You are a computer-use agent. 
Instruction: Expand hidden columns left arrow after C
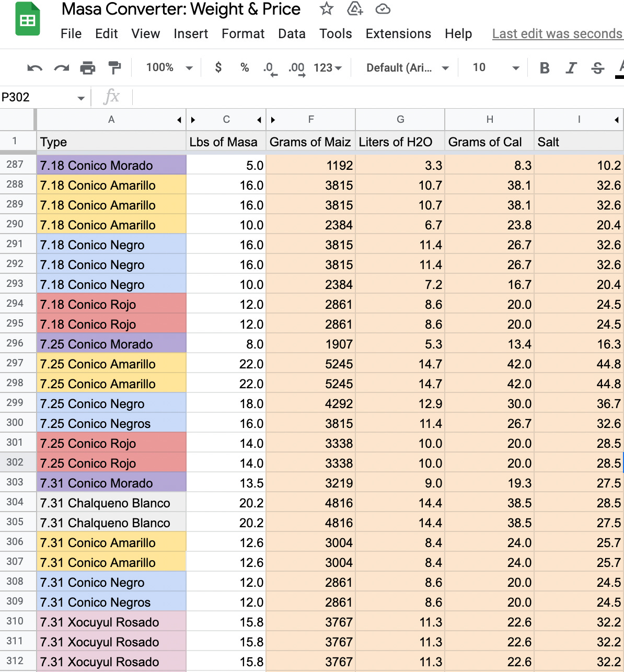(259, 120)
